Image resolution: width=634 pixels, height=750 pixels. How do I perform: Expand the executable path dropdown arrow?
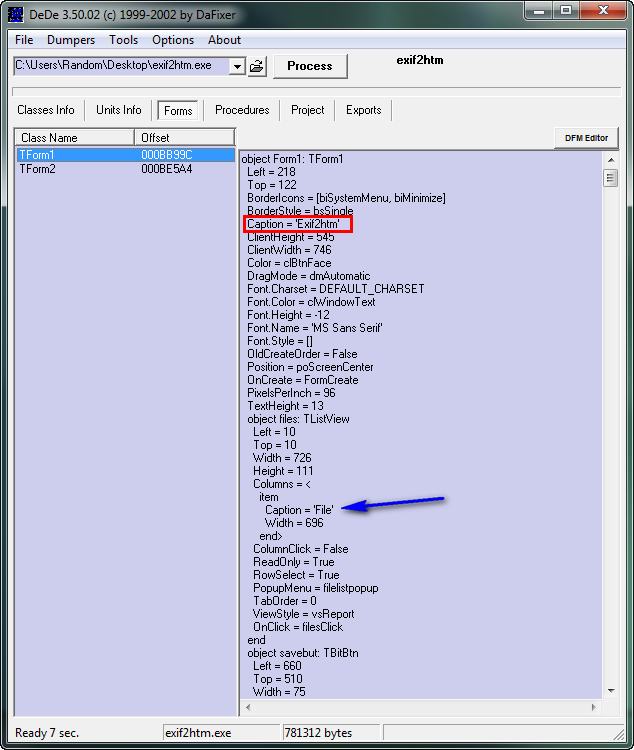tap(237, 66)
